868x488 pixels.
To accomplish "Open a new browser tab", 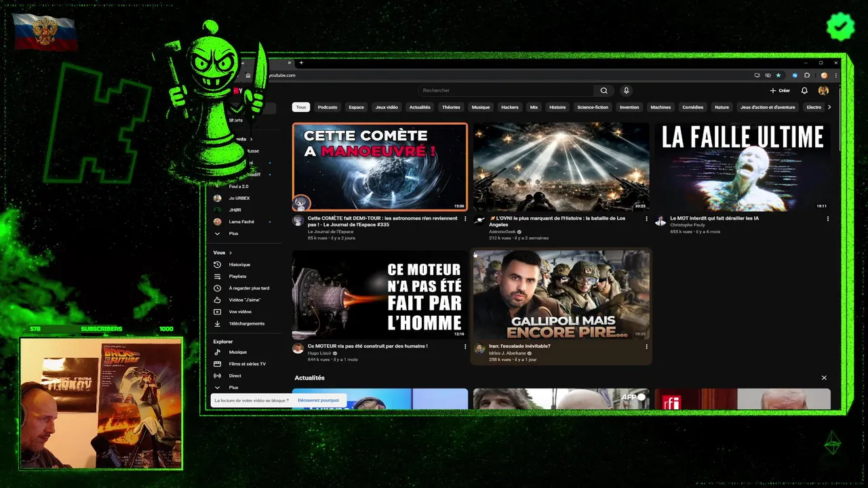I will 301,63.
